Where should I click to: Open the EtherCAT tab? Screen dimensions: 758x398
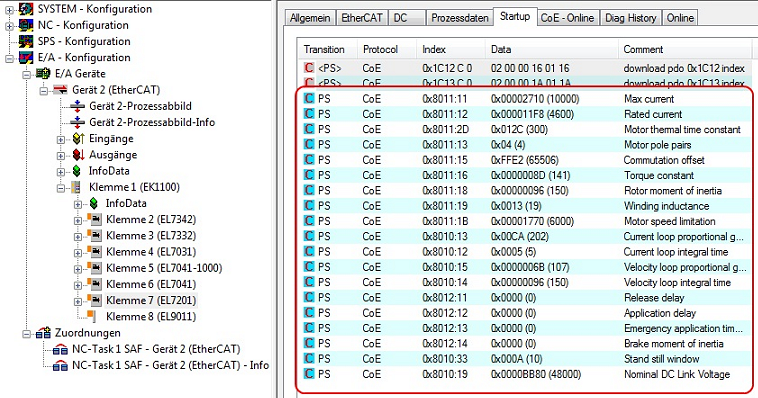pos(362,18)
